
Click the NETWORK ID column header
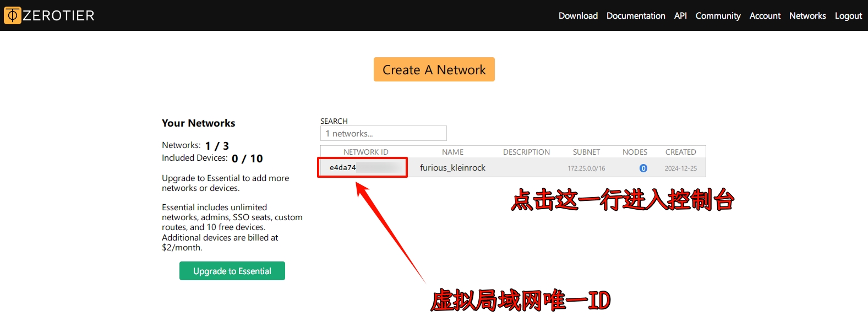[366, 152]
